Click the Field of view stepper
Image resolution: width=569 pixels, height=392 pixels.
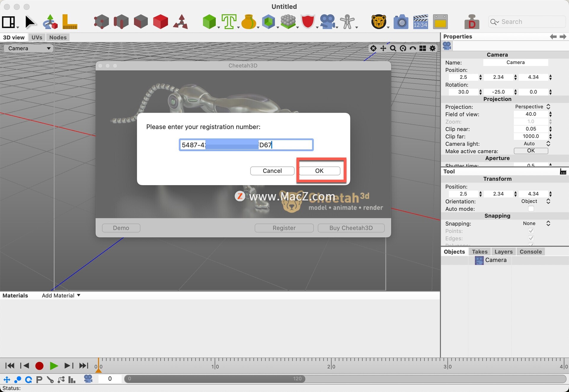550,114
